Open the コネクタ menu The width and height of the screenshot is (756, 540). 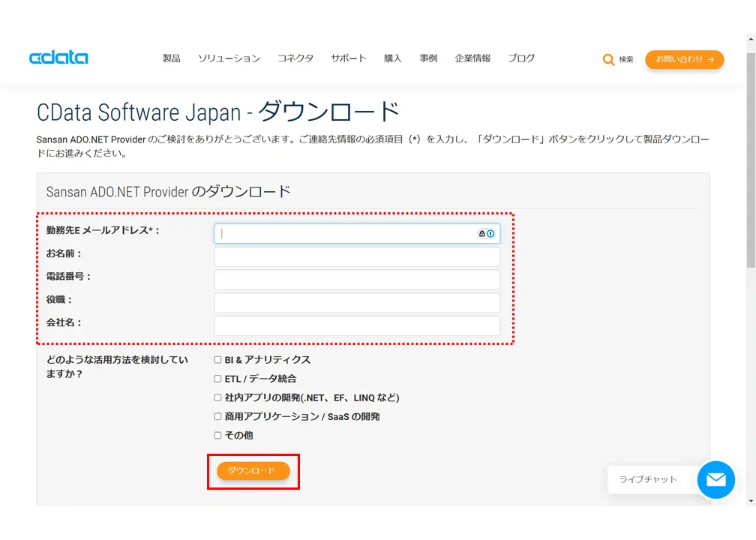pyautogui.click(x=295, y=58)
